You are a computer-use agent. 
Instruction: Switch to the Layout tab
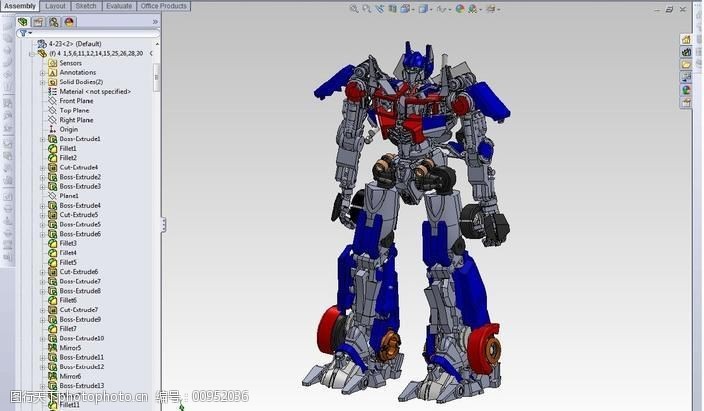(x=55, y=6)
